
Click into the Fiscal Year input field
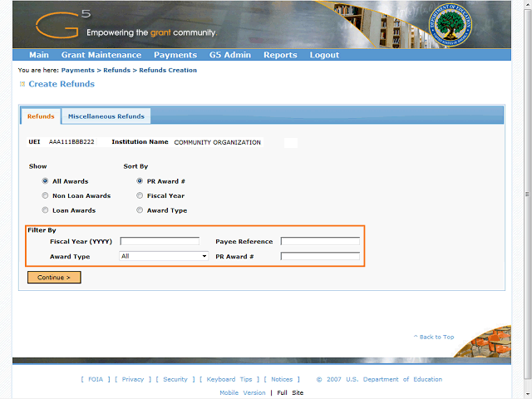tap(160, 241)
